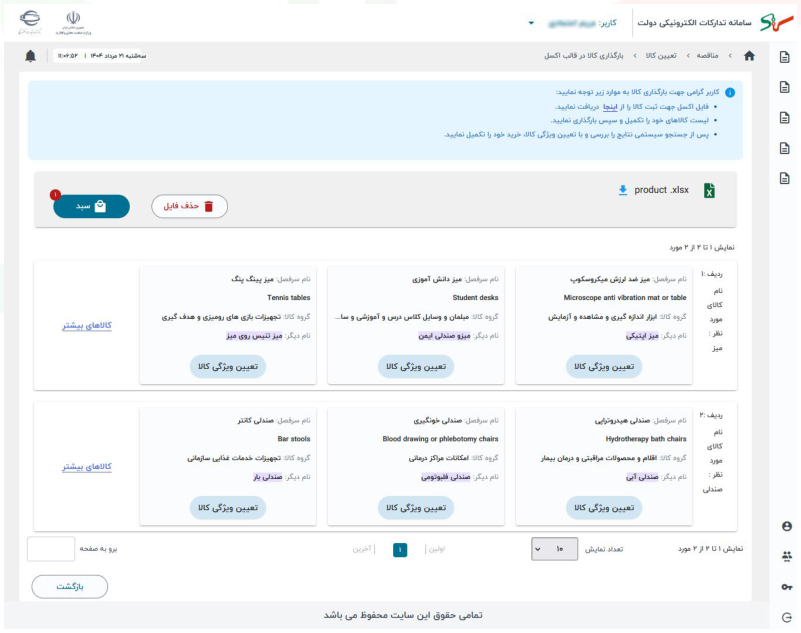Open the مناقصه breadcrumb
Viewport: 801px width, 633px height.
click(708, 56)
